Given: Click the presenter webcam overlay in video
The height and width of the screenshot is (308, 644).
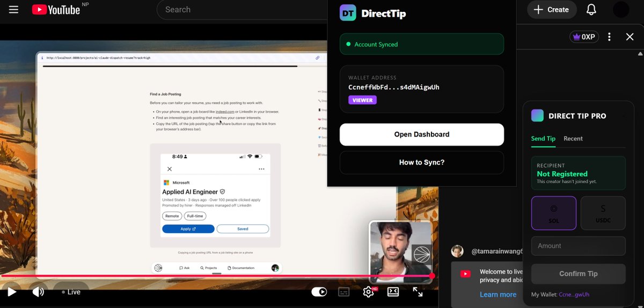Looking at the screenshot, I should pyautogui.click(x=400, y=252).
